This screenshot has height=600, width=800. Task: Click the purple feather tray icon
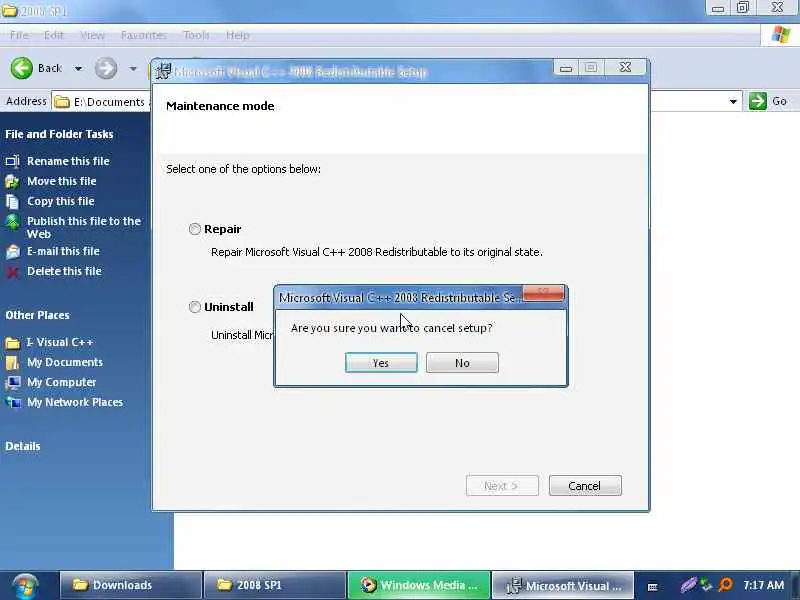click(688, 585)
